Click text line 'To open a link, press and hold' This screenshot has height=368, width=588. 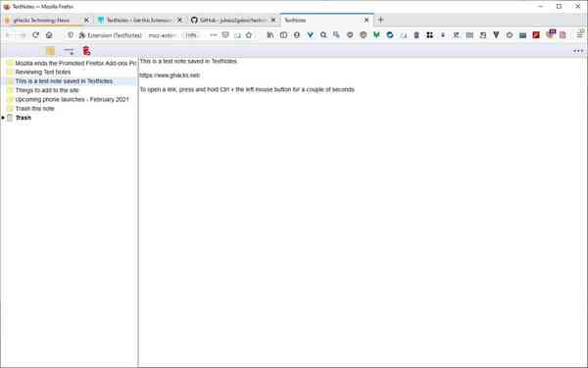pyautogui.click(x=247, y=89)
